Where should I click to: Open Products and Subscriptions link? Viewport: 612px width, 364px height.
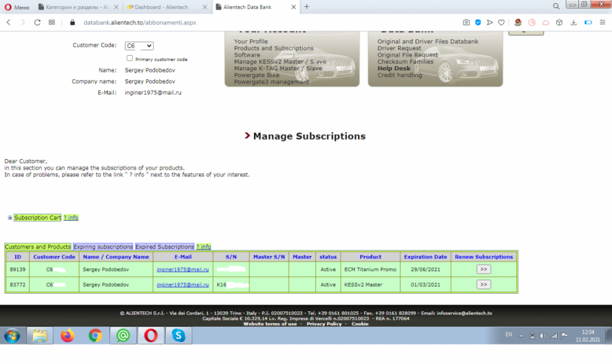click(274, 48)
